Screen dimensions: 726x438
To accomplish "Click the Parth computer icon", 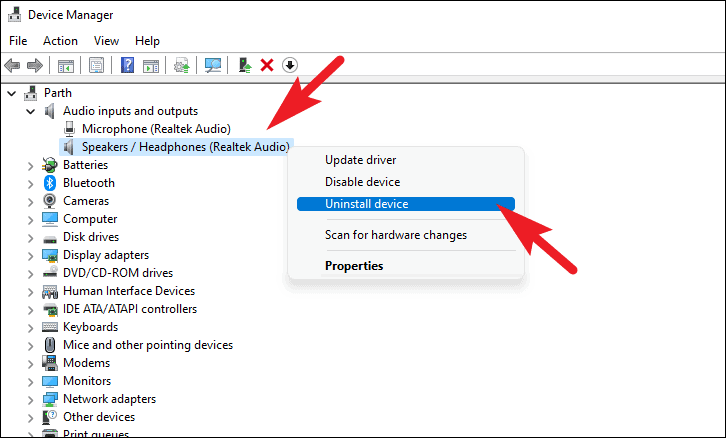I will pyautogui.click(x=31, y=93).
